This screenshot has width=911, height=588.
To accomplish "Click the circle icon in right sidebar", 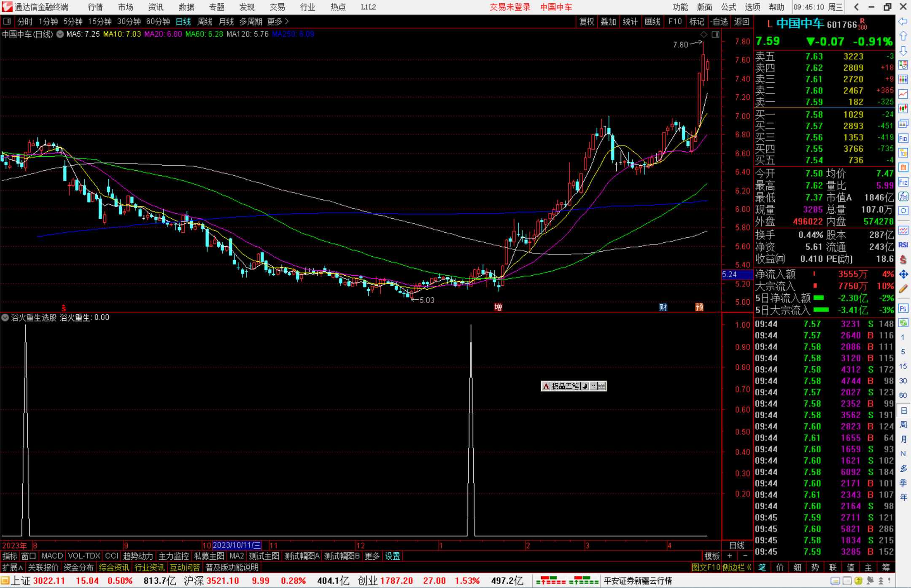I will 903,211.
